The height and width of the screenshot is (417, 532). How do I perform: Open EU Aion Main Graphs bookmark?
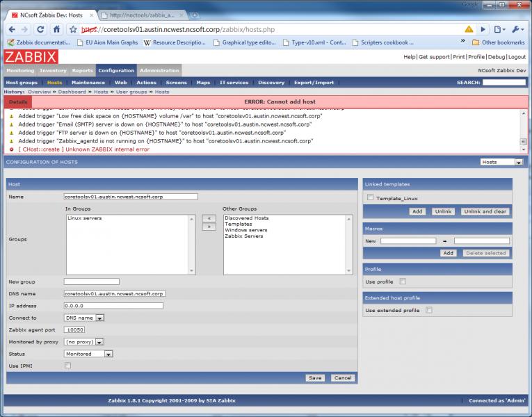pyautogui.click(x=108, y=42)
